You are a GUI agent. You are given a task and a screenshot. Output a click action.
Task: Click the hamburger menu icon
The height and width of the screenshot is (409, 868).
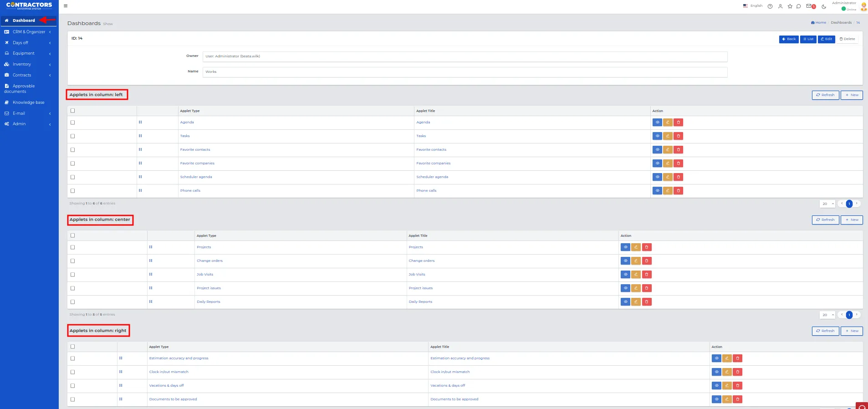point(66,6)
